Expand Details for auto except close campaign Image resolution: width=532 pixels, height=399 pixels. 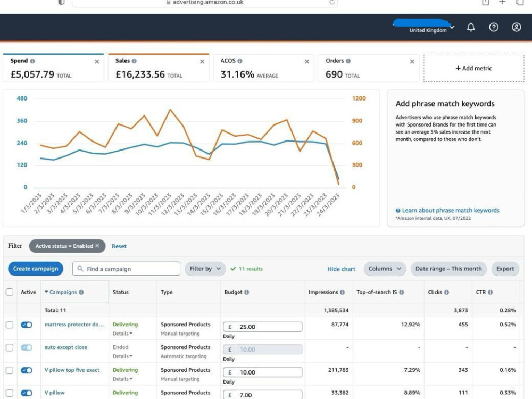[122, 356]
